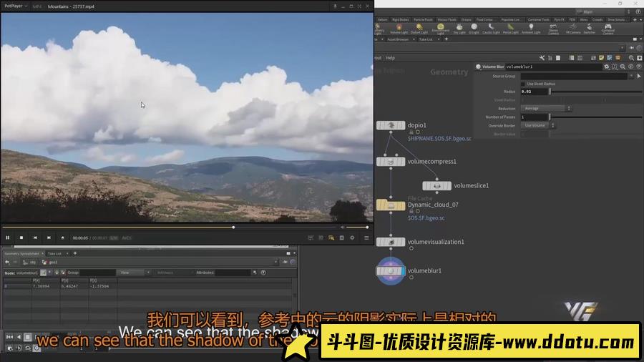Click the Source Group selection arrow button

point(639,77)
